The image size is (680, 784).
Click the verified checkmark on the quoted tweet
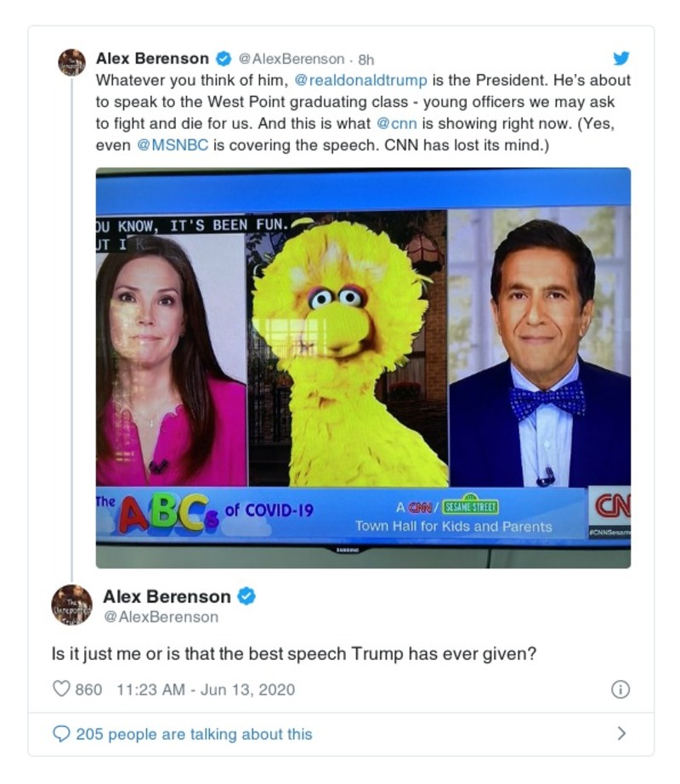point(247,596)
